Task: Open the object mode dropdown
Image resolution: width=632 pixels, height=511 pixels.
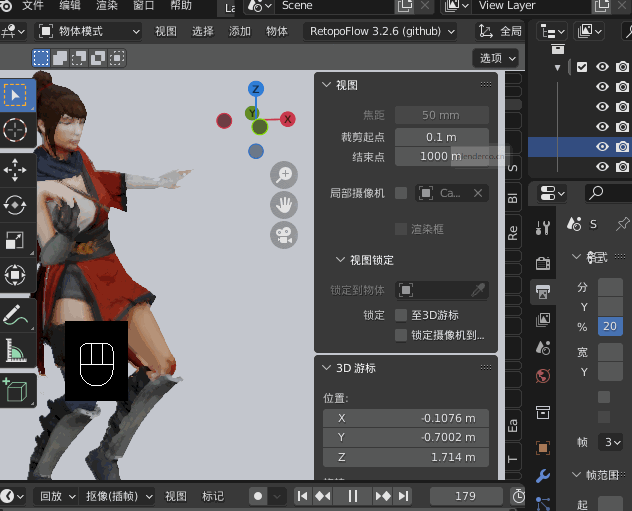Action: point(88,31)
